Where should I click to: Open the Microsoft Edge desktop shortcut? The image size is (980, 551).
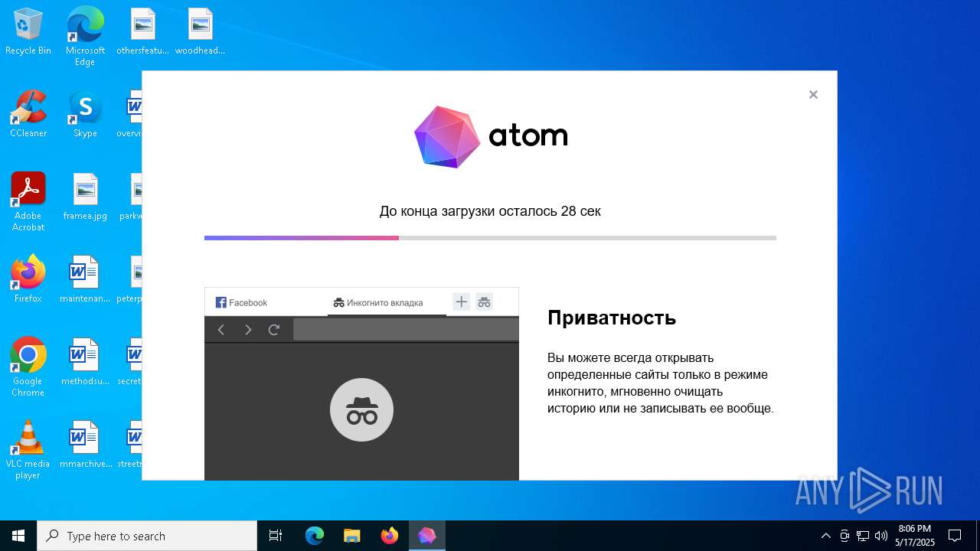tap(85, 36)
